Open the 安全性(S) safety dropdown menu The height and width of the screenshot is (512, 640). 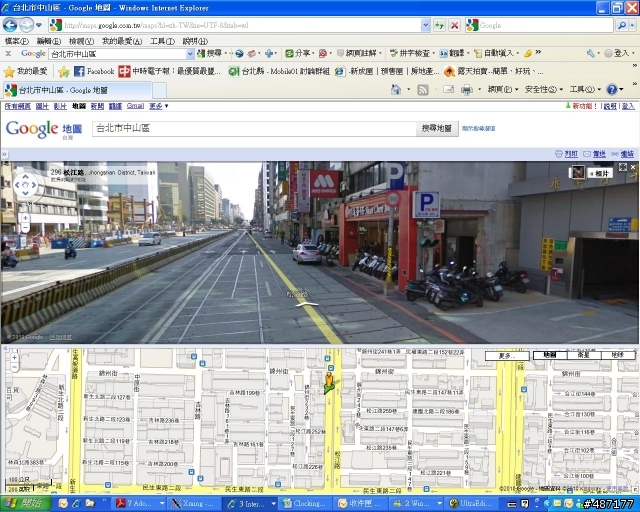pyautogui.click(x=544, y=89)
